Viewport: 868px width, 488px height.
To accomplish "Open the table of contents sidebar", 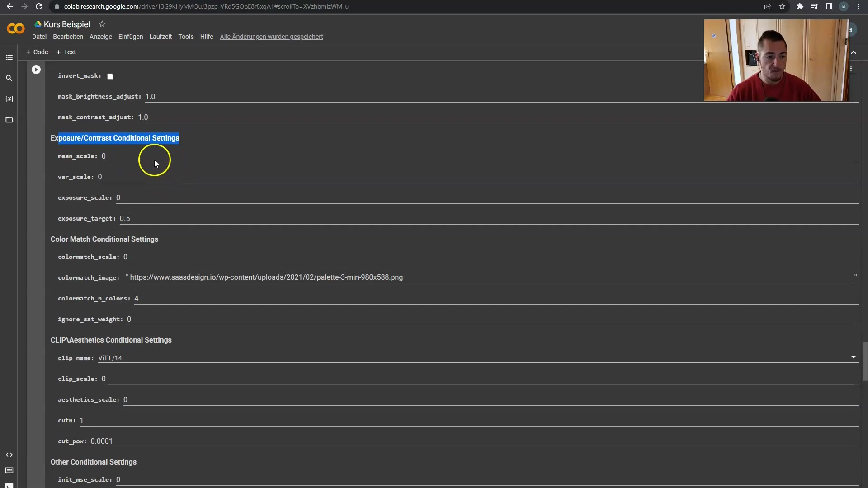I will pyautogui.click(x=9, y=57).
